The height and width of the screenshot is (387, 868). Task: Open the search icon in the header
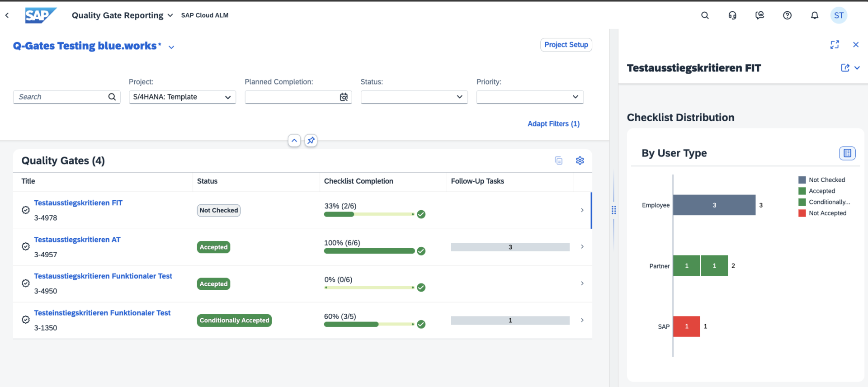pos(705,15)
